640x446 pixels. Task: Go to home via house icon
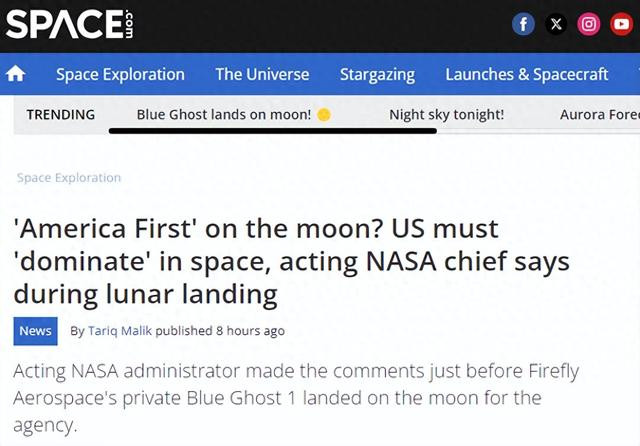click(x=16, y=74)
